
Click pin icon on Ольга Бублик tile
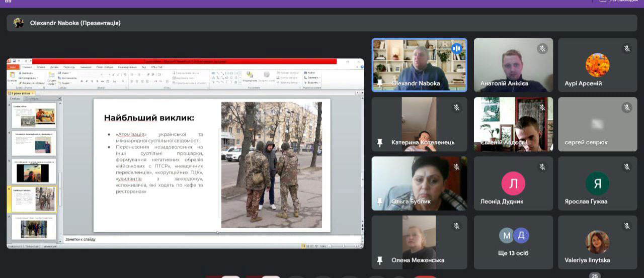(x=380, y=202)
